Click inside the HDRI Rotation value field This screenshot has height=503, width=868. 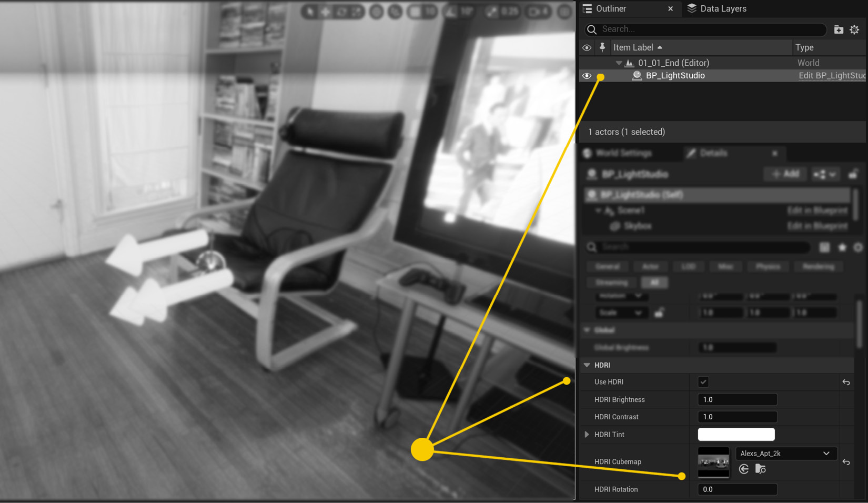(736, 489)
